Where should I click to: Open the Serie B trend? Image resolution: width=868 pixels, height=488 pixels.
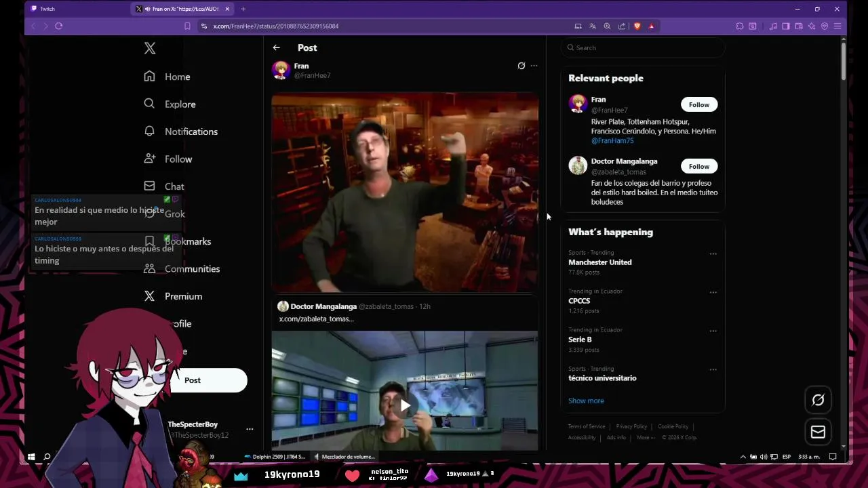pyautogui.click(x=580, y=340)
